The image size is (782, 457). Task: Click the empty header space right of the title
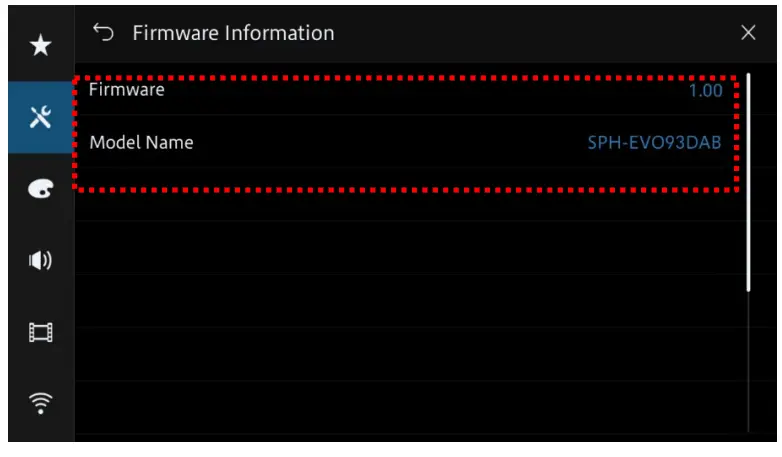click(x=530, y=33)
